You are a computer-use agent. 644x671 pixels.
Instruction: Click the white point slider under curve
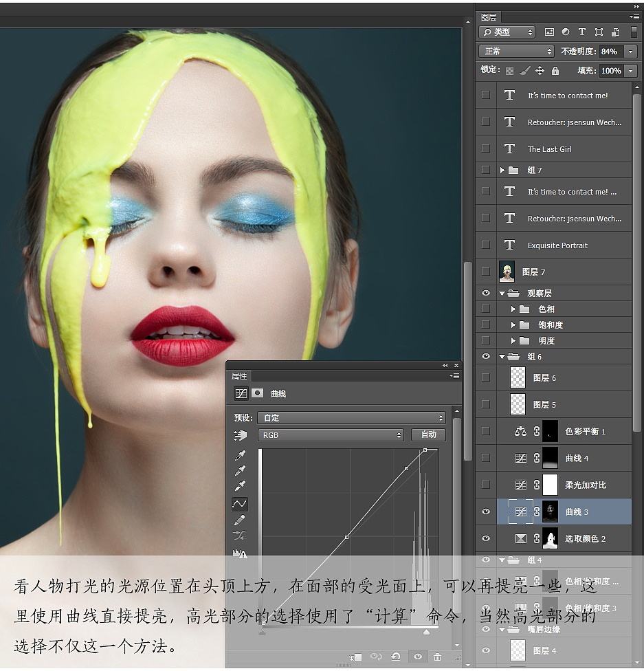427,632
